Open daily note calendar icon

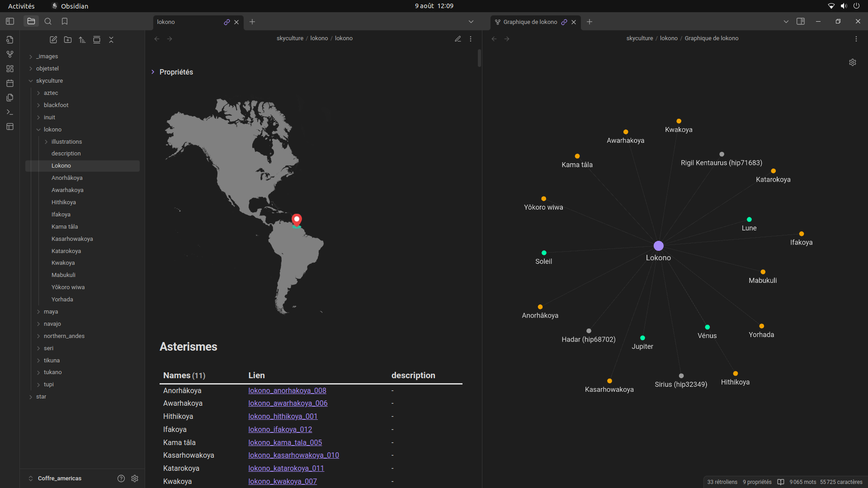click(x=10, y=83)
